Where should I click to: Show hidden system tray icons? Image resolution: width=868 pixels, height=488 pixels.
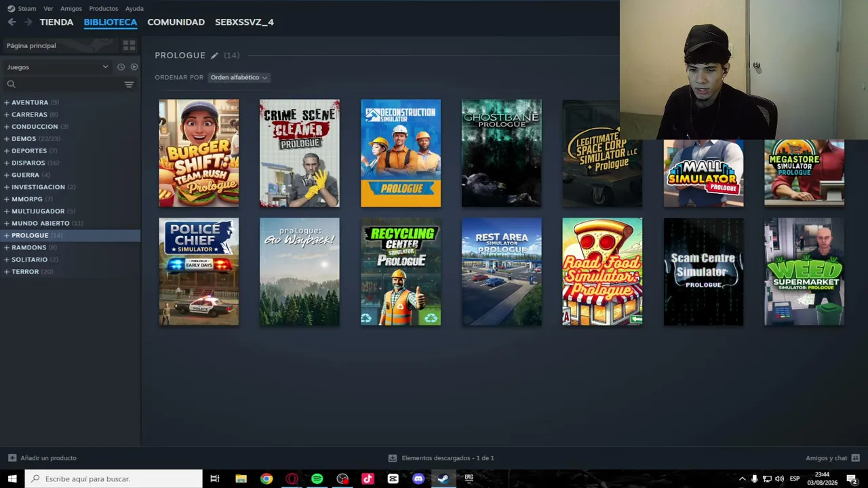(x=742, y=479)
